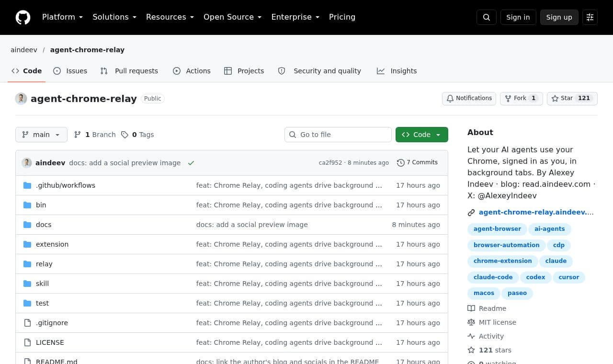Click the extension folder icon
Screen dimensions: 613x364
[x=27, y=244]
